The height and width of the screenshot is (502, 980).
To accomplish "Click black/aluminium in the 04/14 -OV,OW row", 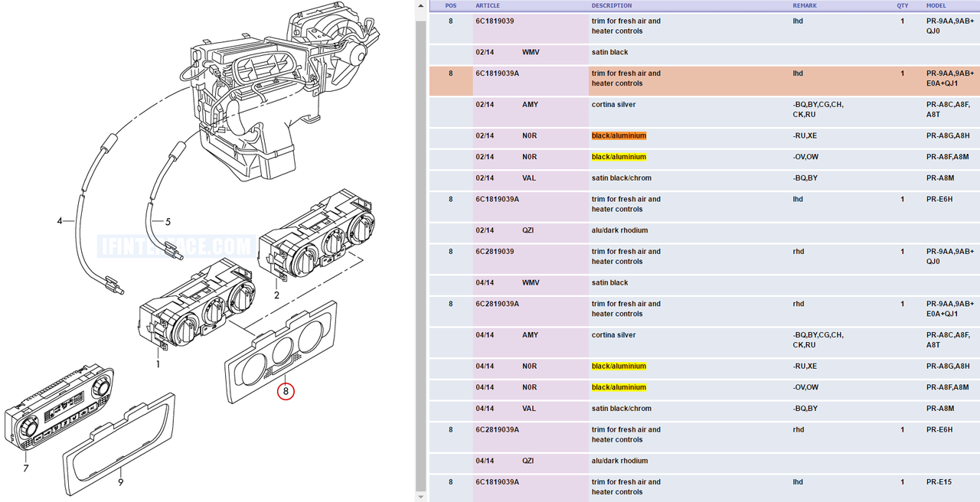I will 619,387.
